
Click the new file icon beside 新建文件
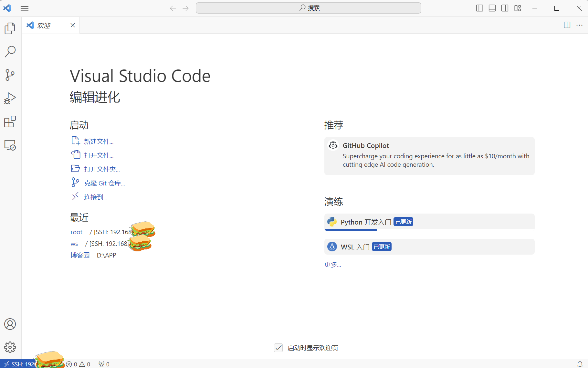[x=76, y=141]
